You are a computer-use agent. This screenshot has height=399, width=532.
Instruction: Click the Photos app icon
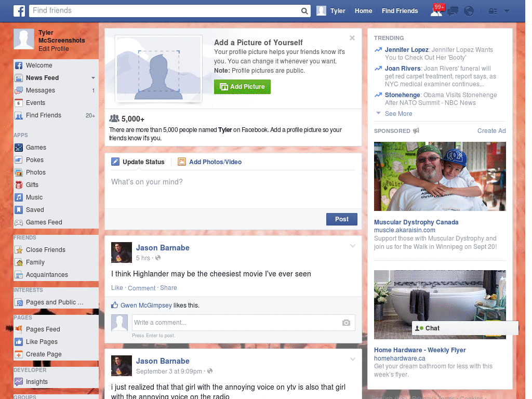click(19, 172)
